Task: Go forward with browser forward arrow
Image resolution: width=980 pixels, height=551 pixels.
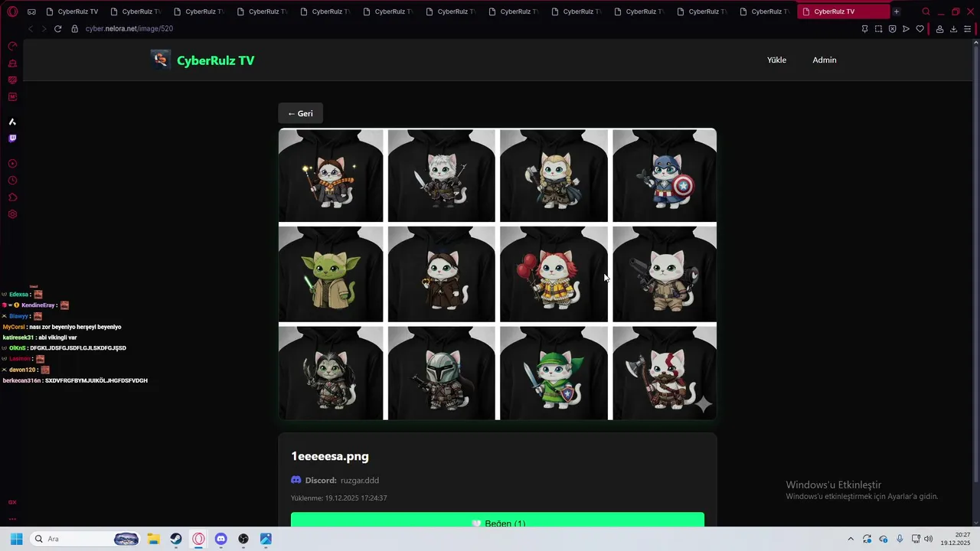Action: (x=44, y=28)
